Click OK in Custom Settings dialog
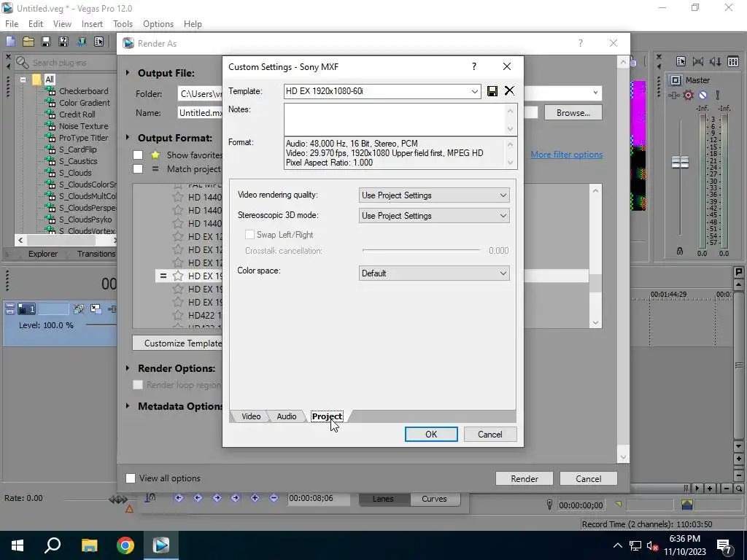The width and height of the screenshot is (747, 560). click(431, 435)
